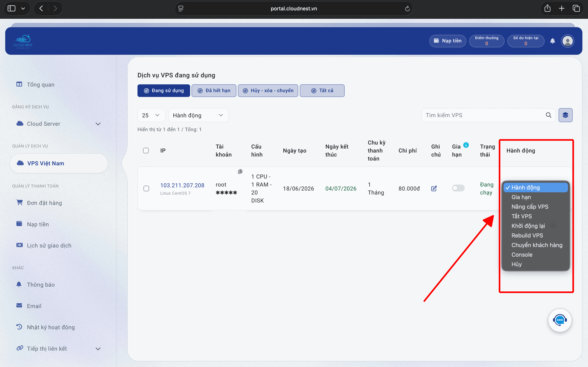Expand Tiếp thị liên kết menu
Image resolution: width=588 pixels, height=367 pixels.
(x=59, y=349)
